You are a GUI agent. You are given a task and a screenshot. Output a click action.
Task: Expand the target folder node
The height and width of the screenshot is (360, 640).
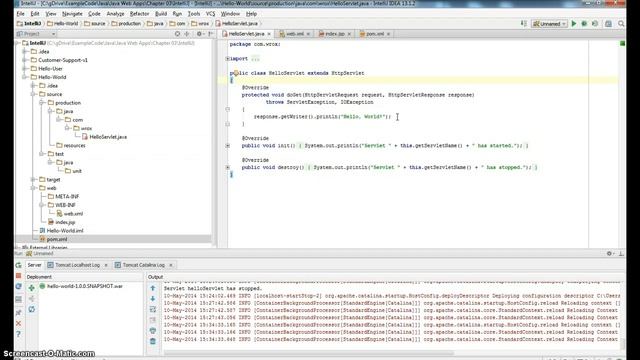coord(33,180)
